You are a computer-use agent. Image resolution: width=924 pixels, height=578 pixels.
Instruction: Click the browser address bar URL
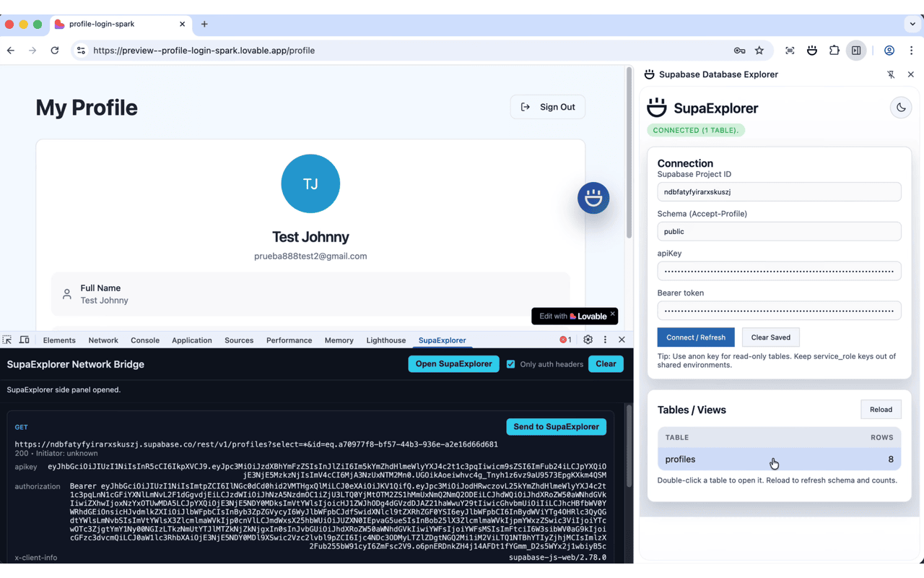pos(204,51)
